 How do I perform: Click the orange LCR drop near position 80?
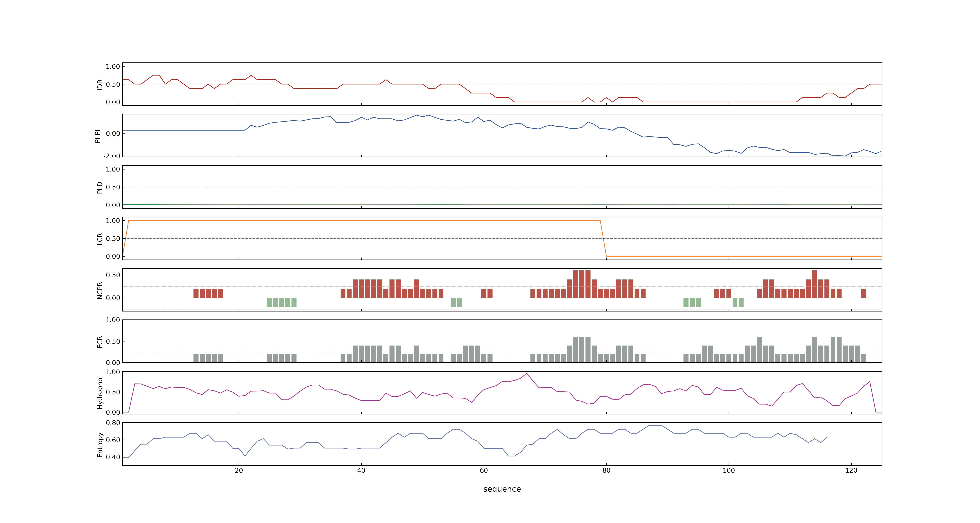tap(603, 238)
